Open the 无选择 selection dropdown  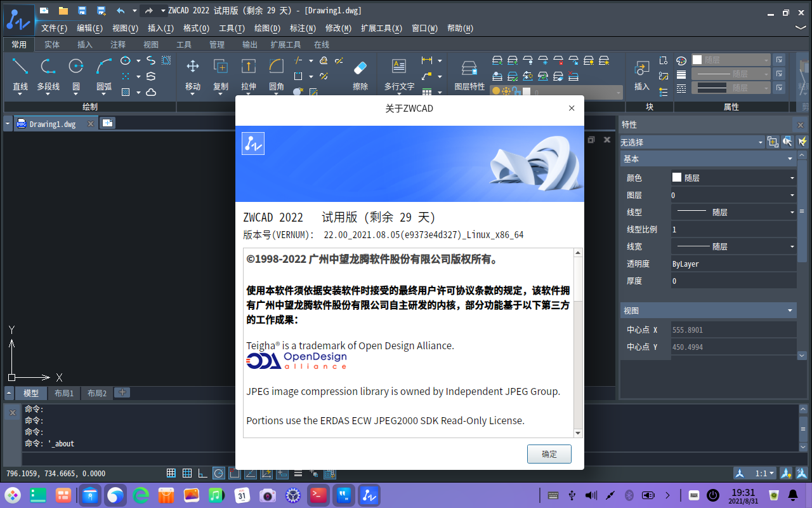[691, 142]
